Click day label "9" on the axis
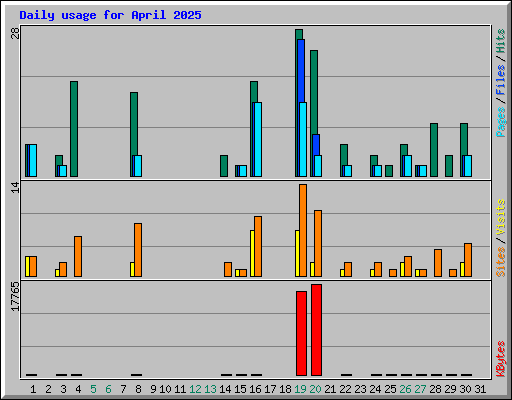 click(153, 389)
